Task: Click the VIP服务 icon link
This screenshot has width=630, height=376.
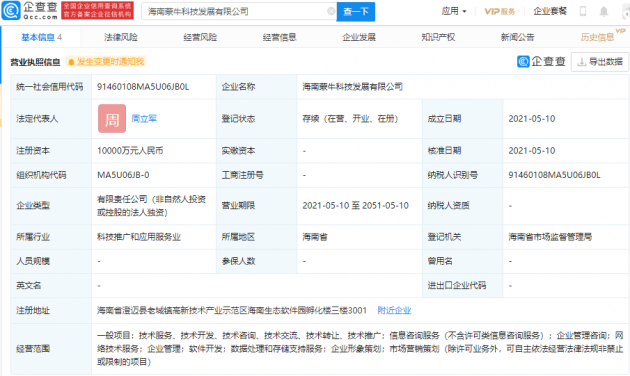Action: tap(499, 11)
